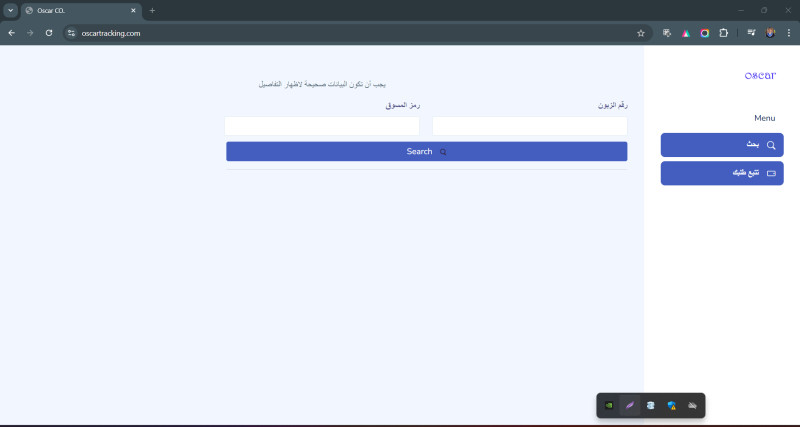
Task: Go back to the previous page
Action: (11, 33)
